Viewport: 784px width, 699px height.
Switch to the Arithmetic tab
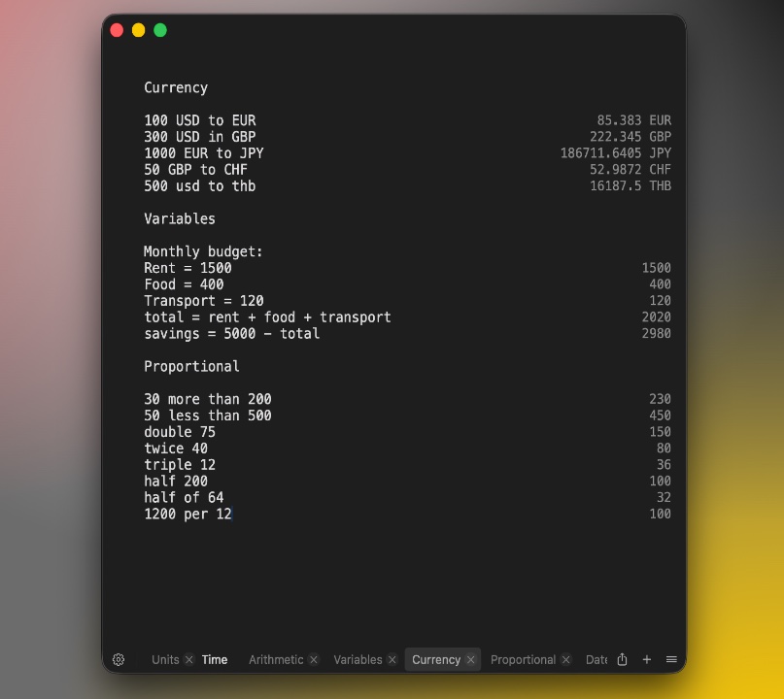276,659
